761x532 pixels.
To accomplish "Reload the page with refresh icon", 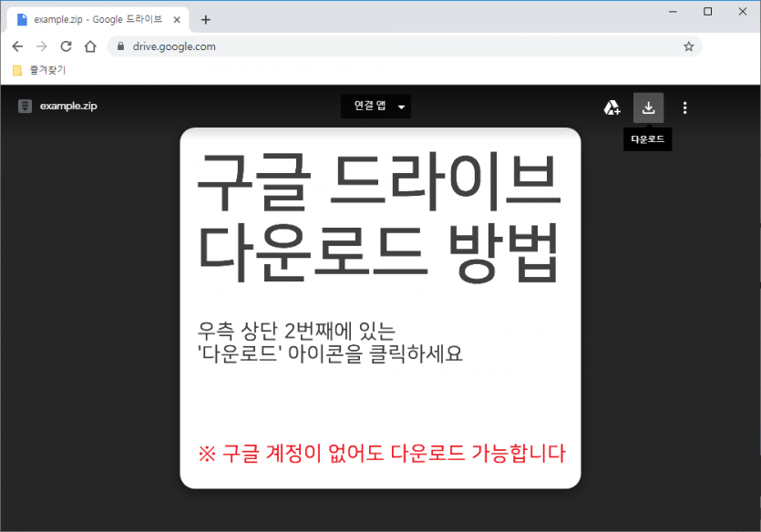I will point(66,46).
